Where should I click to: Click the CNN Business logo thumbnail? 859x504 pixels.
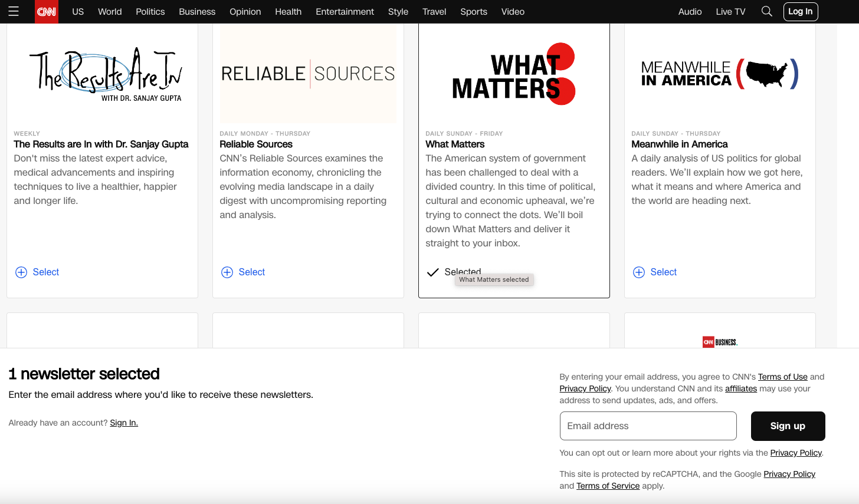720,342
